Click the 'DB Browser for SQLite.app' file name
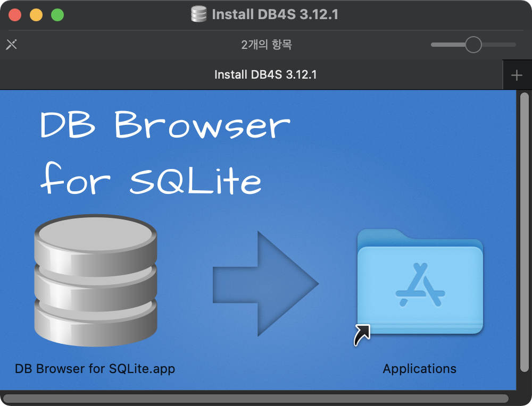The height and width of the screenshot is (406, 532). 95,369
